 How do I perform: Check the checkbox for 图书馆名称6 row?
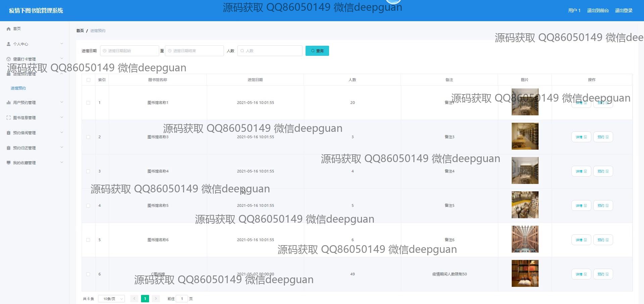88,240
